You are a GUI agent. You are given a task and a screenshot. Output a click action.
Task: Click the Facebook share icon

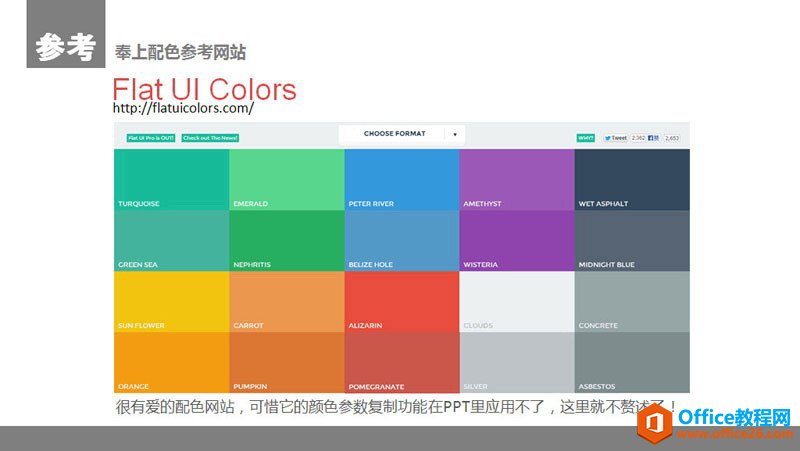653,138
